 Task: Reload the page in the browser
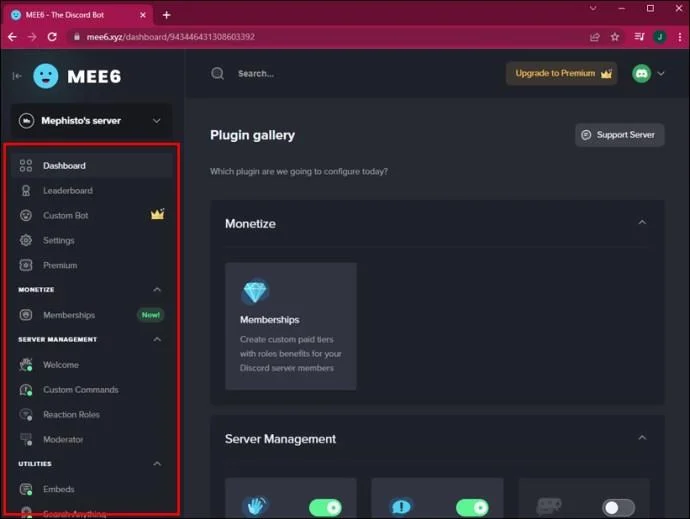pos(52,37)
